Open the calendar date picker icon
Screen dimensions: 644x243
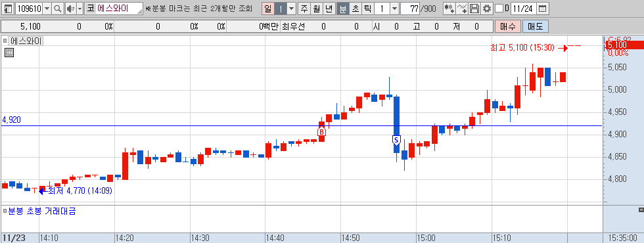pyautogui.click(x=542, y=8)
